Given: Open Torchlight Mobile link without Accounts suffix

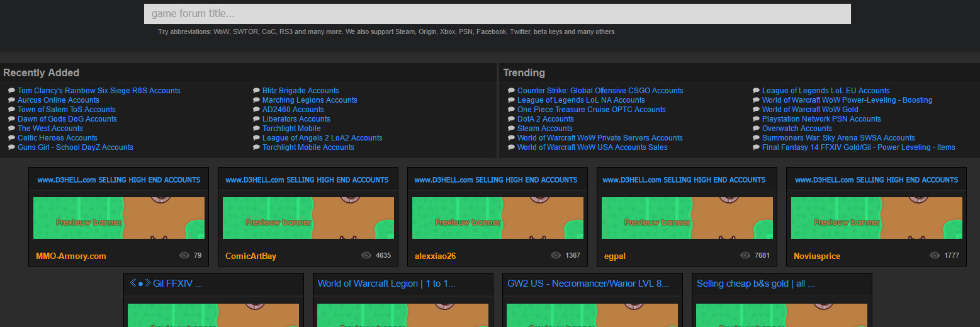Looking at the screenshot, I should pyautogui.click(x=291, y=129).
